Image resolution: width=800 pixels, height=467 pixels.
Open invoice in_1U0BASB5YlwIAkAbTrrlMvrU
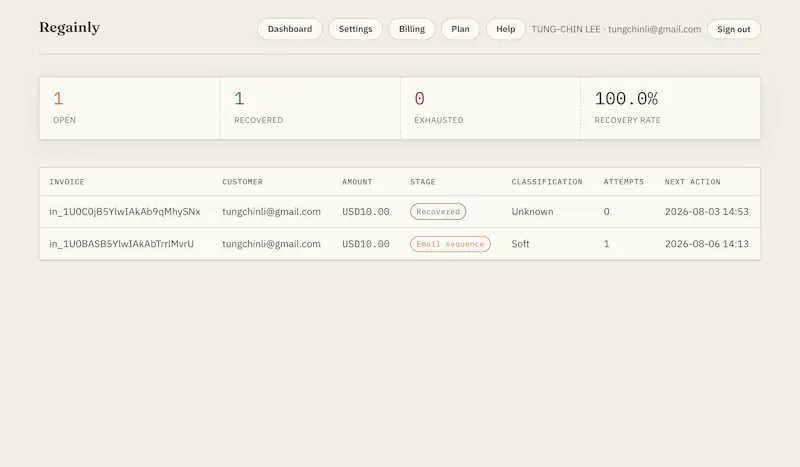(121, 244)
